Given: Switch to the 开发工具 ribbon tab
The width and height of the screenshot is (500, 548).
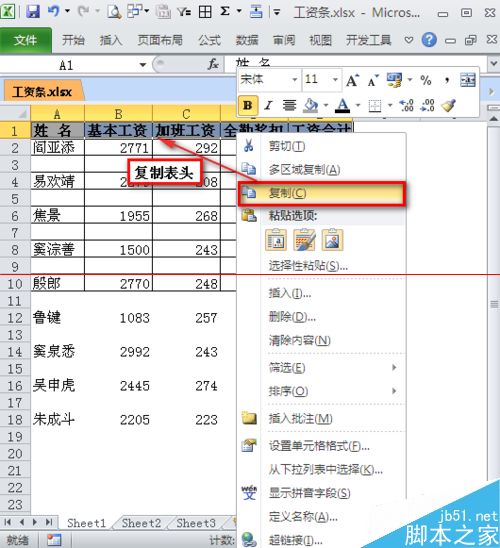Looking at the screenshot, I should (368, 40).
